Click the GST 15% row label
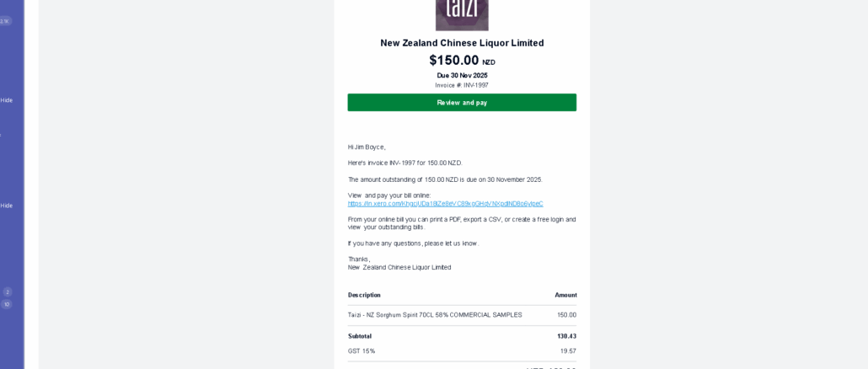This screenshot has width=868, height=369. point(362,351)
